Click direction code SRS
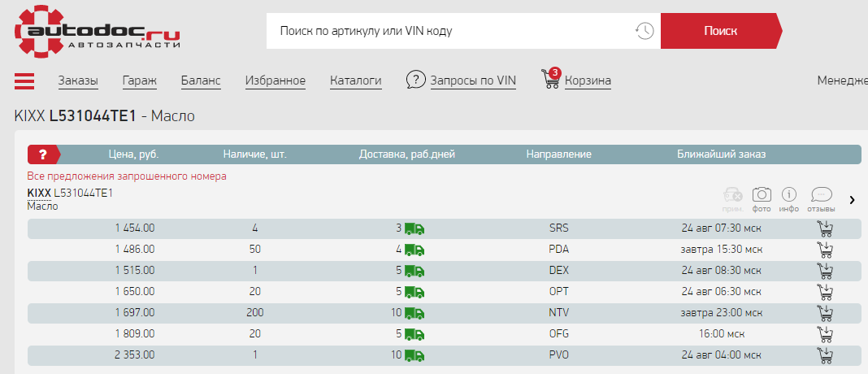The image size is (868, 374). tap(558, 228)
